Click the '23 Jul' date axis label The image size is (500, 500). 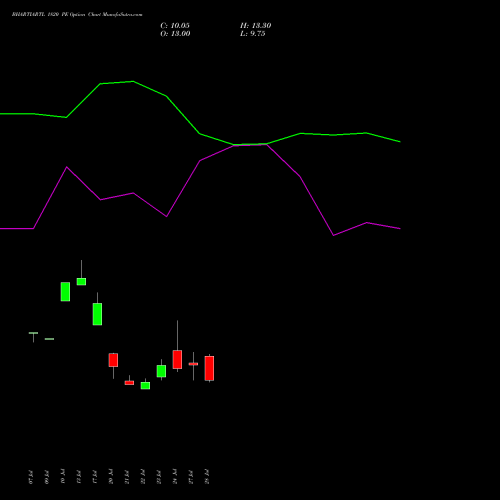tap(159, 477)
